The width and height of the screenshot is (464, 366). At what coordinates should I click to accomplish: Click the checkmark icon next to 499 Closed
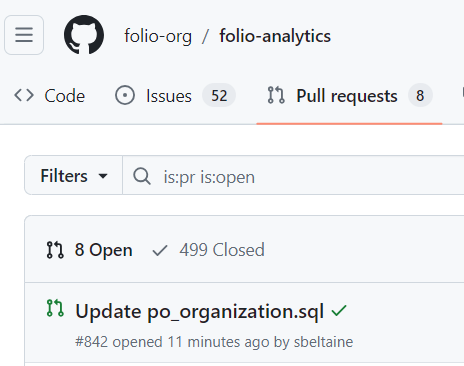[x=160, y=250]
